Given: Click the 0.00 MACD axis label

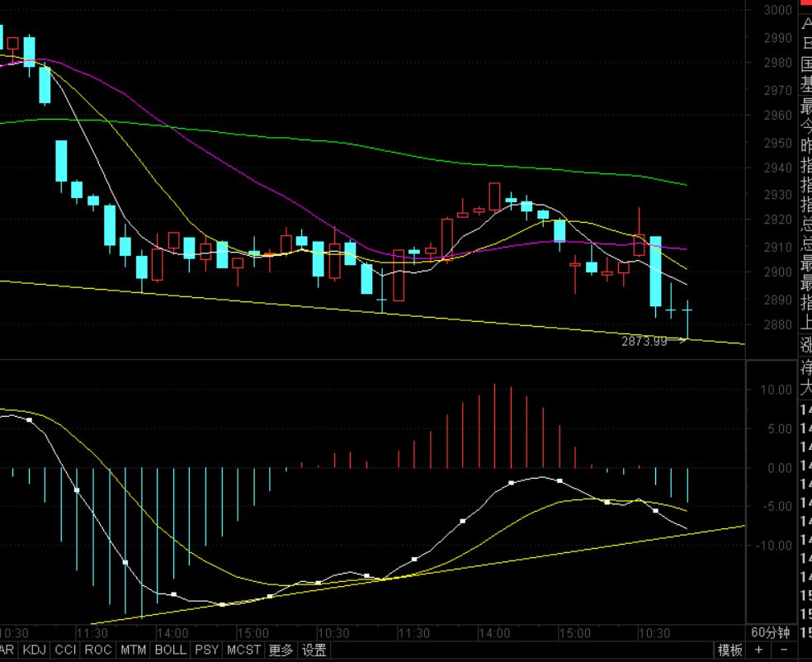Looking at the screenshot, I should [779, 468].
